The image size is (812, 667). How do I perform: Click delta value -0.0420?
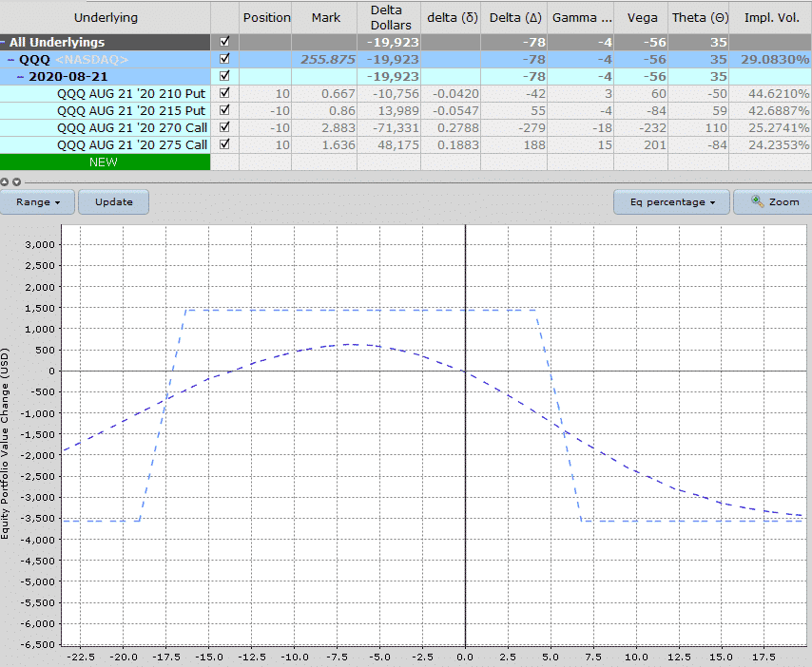pos(455,94)
